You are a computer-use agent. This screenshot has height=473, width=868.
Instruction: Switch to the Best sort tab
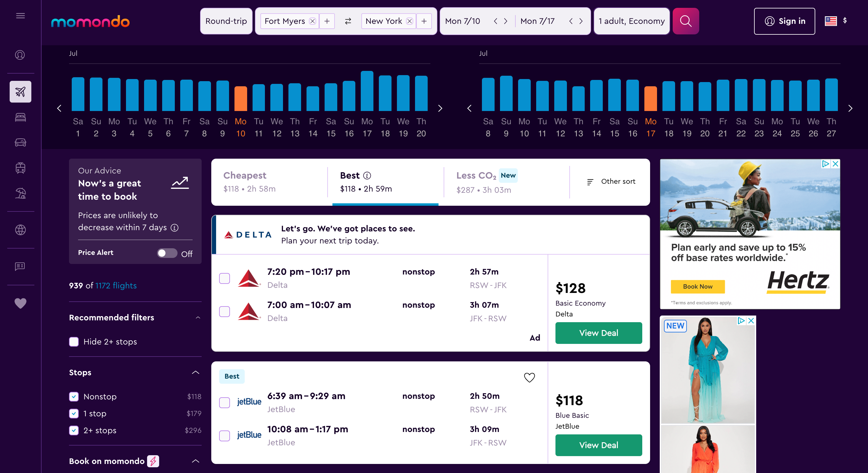point(385,182)
